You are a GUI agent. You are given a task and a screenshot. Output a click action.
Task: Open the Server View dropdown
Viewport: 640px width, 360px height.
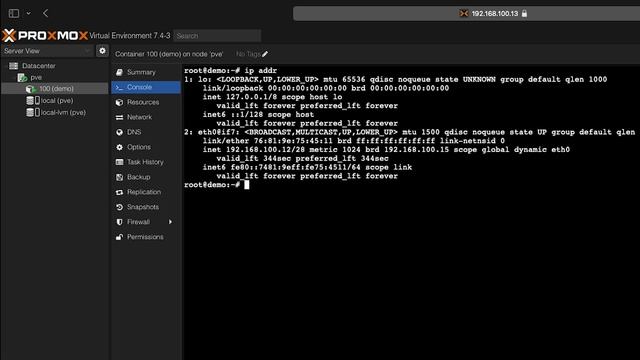(x=47, y=51)
